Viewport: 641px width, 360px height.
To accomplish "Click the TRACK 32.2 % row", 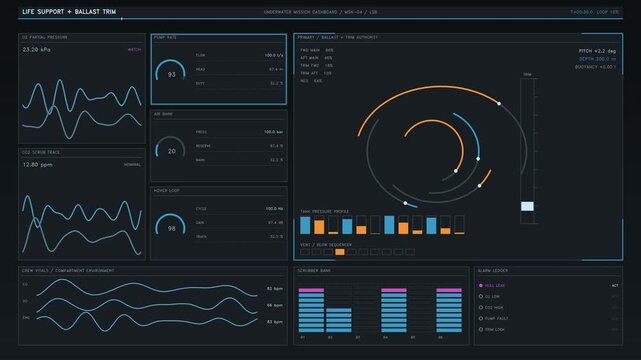I will tap(239, 237).
